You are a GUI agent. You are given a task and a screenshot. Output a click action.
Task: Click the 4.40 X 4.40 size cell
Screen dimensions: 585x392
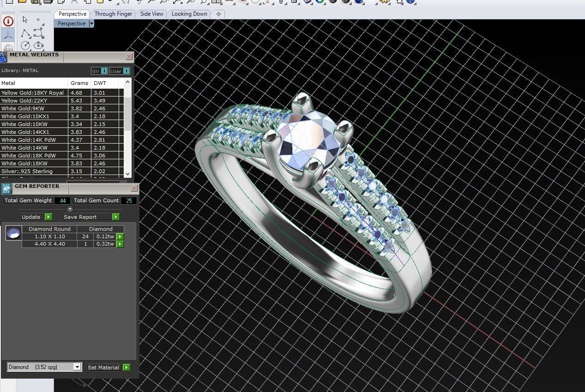coord(49,244)
